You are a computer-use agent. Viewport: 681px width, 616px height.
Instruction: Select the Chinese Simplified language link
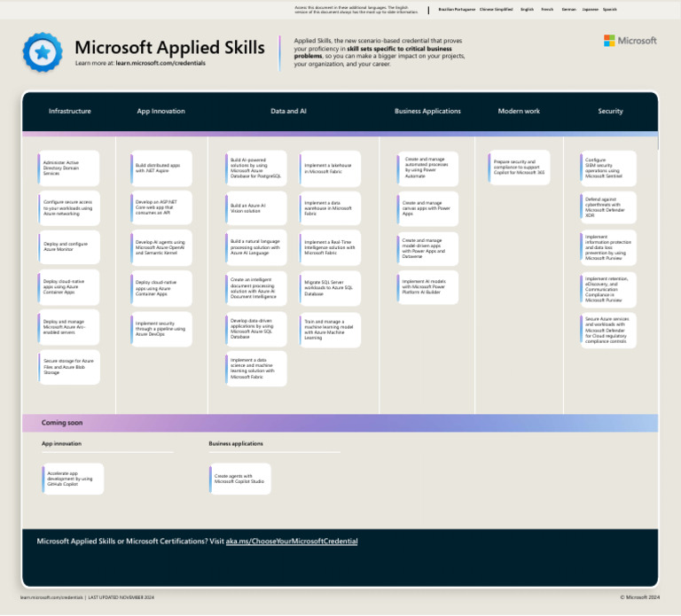[496, 9]
